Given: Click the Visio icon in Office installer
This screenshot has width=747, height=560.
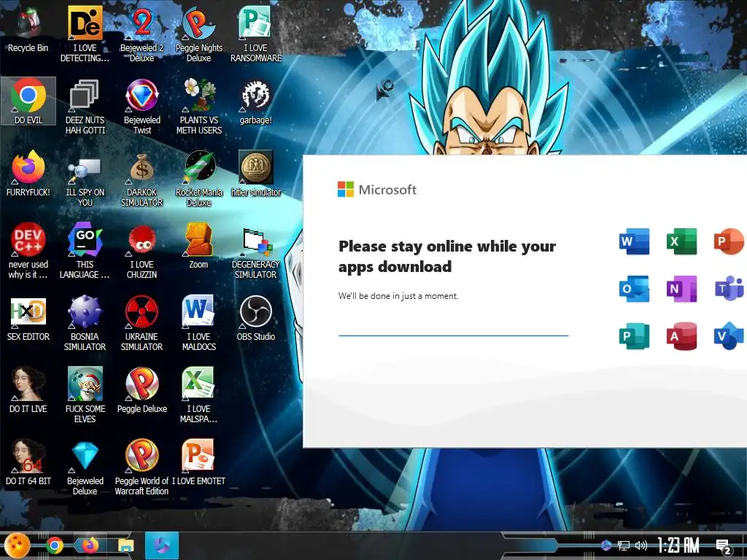Looking at the screenshot, I should 729,335.
